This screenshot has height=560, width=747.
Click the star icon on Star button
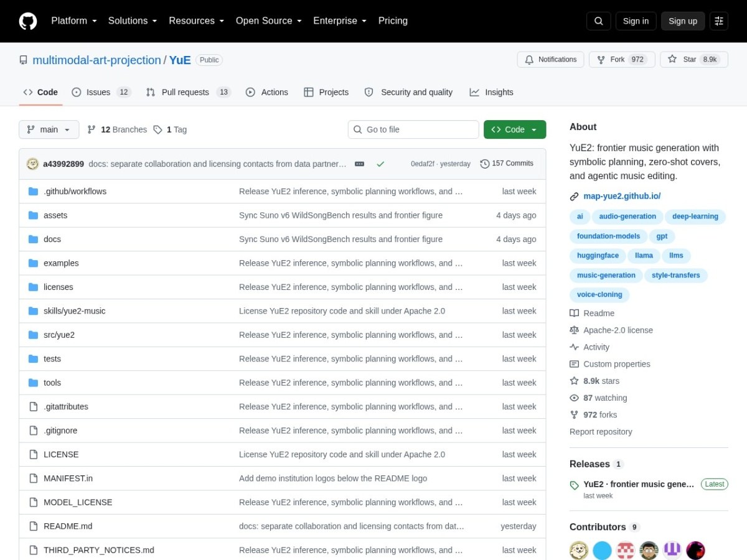[x=672, y=60]
